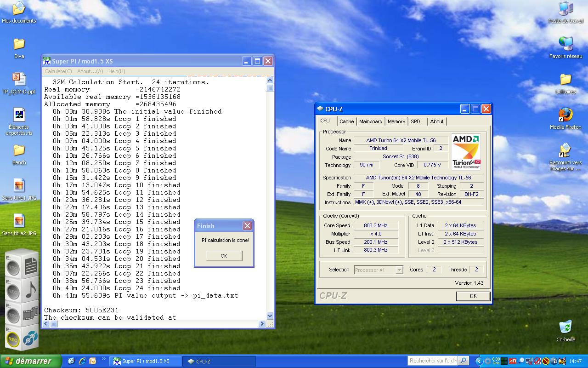The width and height of the screenshot is (588, 368).
Task: Click the REC button beside the music note cube
Action: pos(13,291)
